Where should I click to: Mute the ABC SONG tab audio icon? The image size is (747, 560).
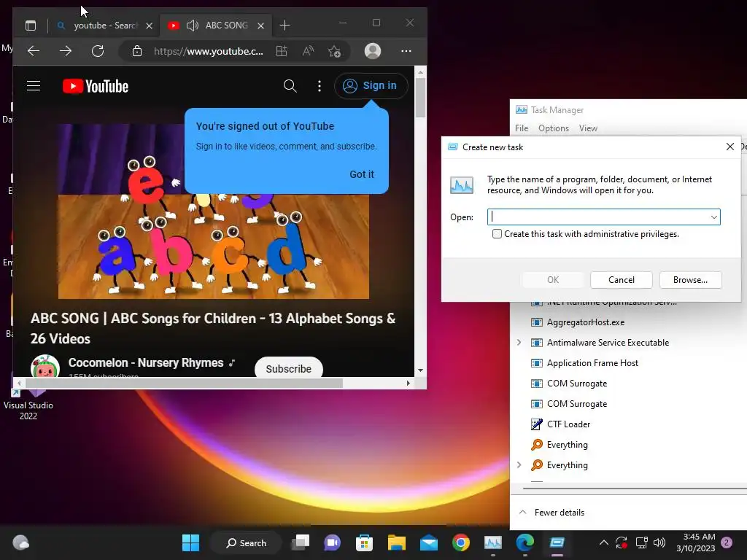pyautogui.click(x=192, y=26)
